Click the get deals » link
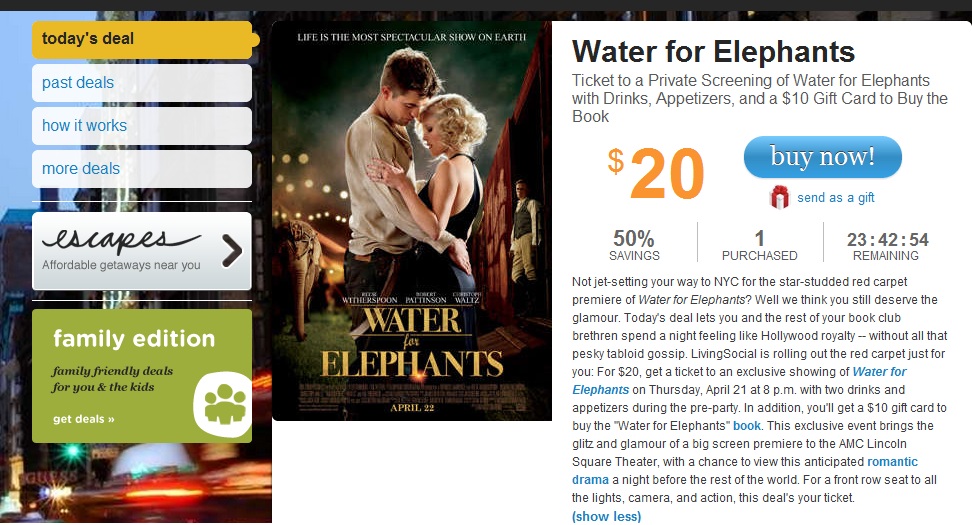972x525 pixels. tap(84, 419)
